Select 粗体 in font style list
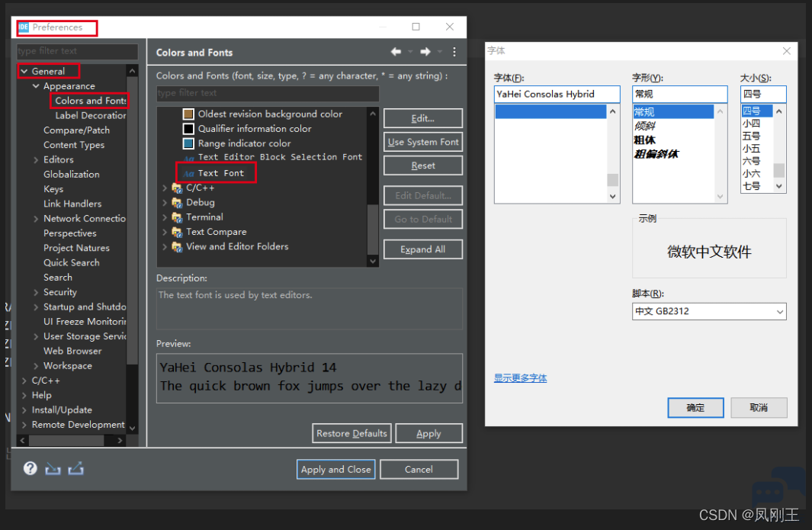812x530 pixels. click(x=645, y=140)
